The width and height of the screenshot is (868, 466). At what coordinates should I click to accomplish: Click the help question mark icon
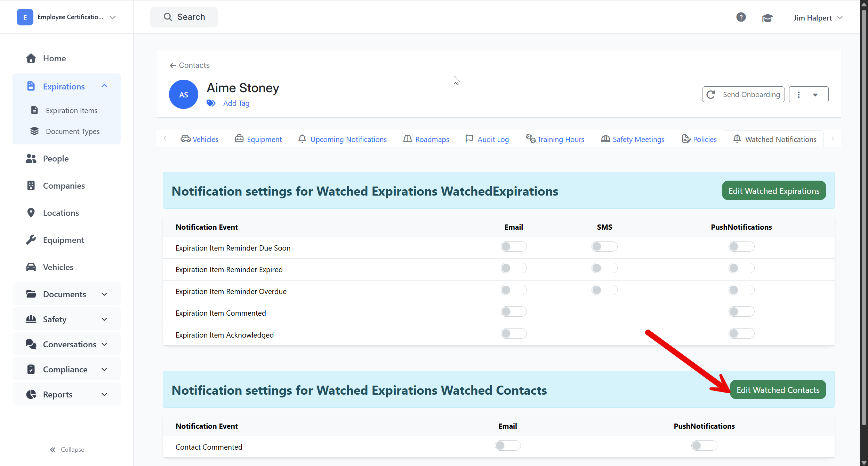(741, 17)
